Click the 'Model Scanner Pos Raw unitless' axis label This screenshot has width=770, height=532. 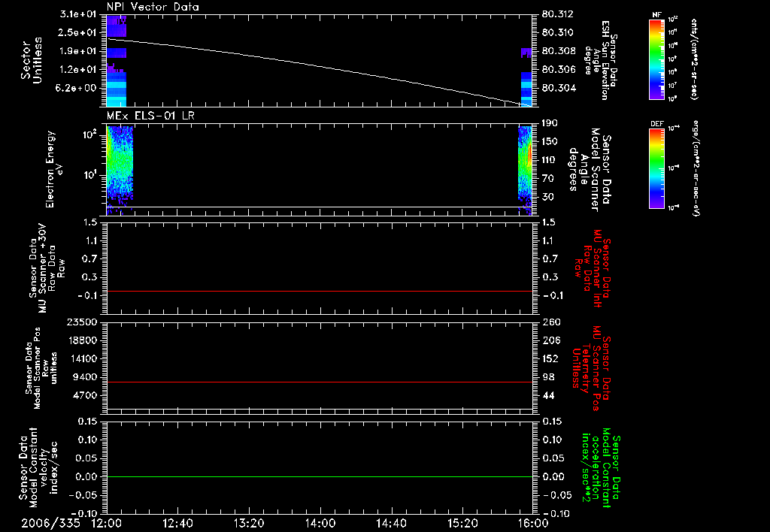41,367
